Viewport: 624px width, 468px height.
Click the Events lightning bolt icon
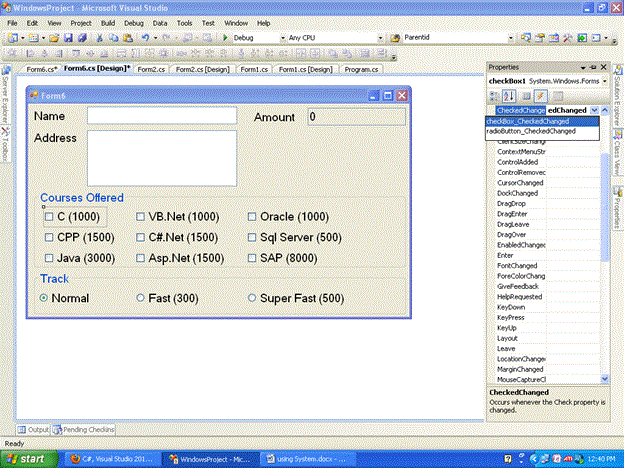(540, 96)
